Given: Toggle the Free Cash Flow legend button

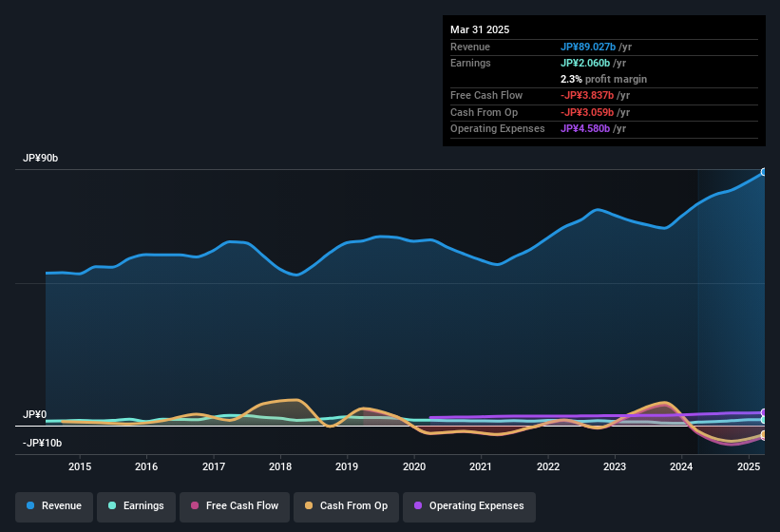Looking at the screenshot, I should (x=235, y=506).
